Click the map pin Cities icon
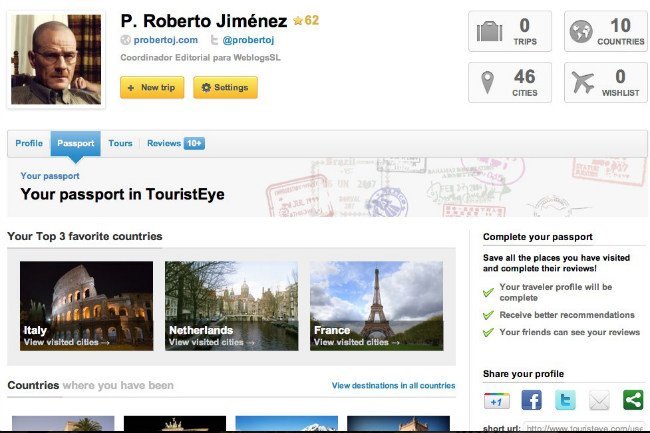This screenshot has width=650, height=433. coord(488,82)
